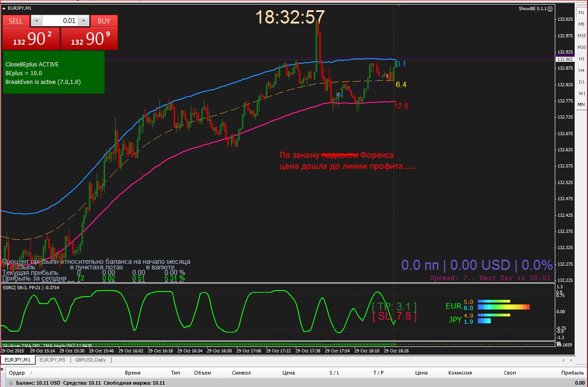Click the Spread and Next Bar text

click(x=490, y=278)
